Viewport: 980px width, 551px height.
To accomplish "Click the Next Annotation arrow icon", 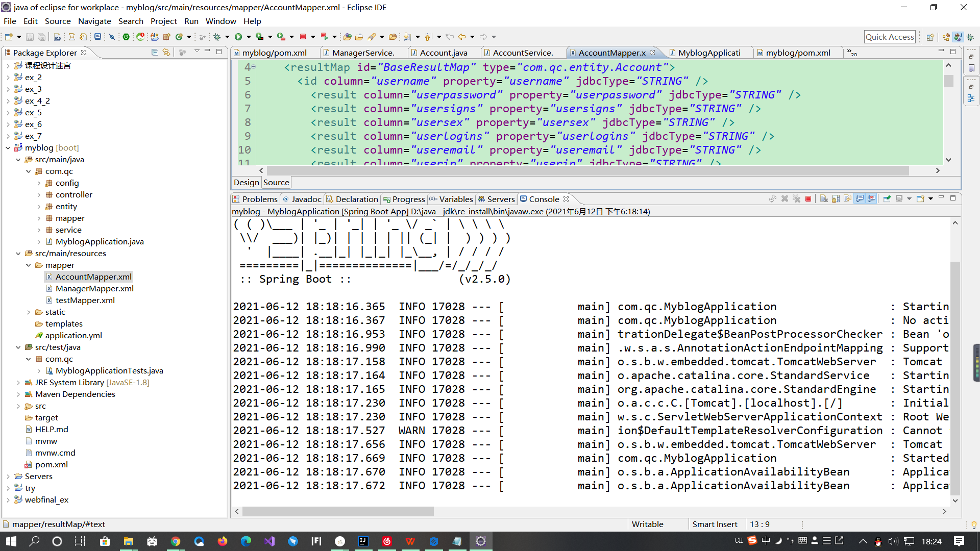I will coord(407,37).
